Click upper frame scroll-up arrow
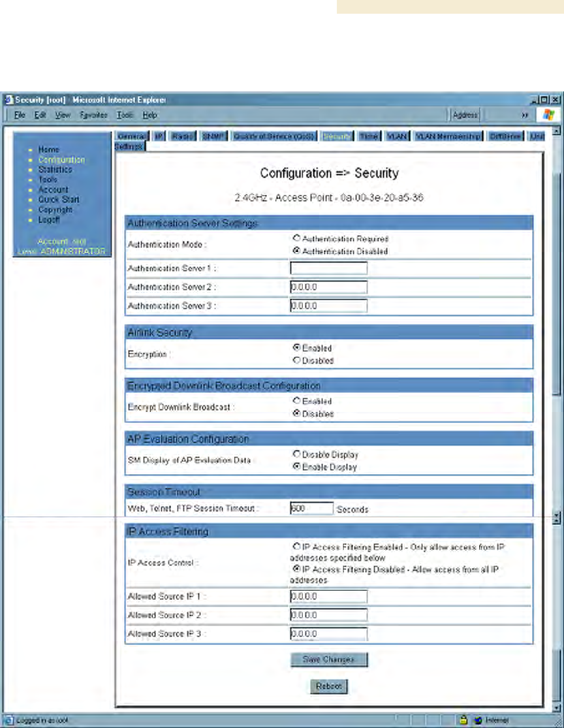This screenshot has height=728, width=564. click(557, 133)
